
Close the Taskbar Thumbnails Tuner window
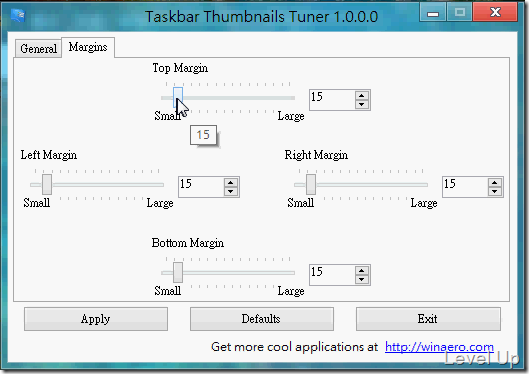tap(495, 12)
